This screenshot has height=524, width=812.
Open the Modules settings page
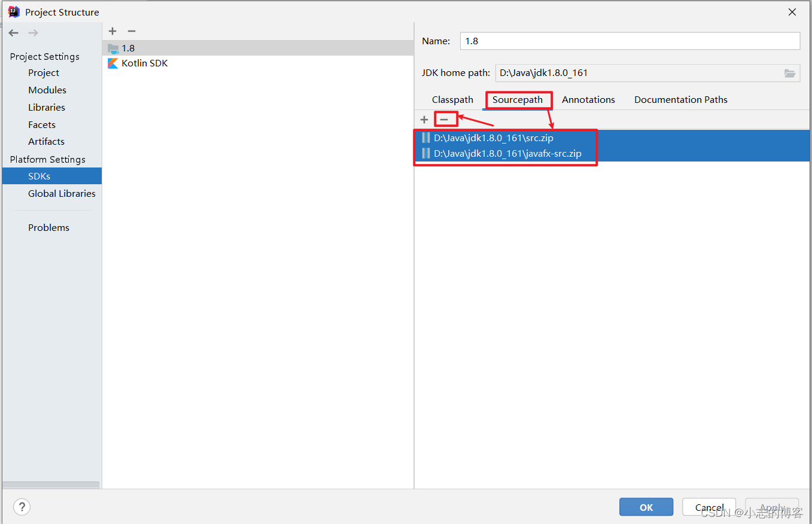(x=47, y=90)
